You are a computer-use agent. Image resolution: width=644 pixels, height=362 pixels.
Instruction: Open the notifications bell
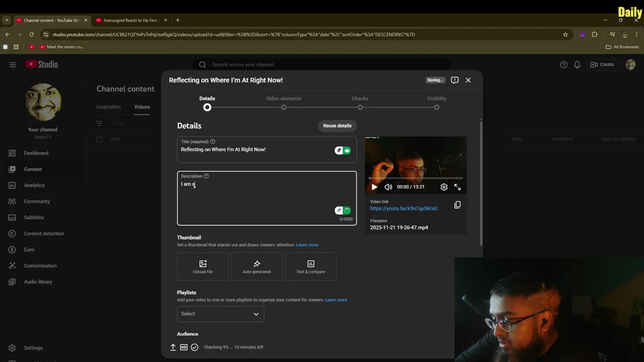click(x=577, y=64)
